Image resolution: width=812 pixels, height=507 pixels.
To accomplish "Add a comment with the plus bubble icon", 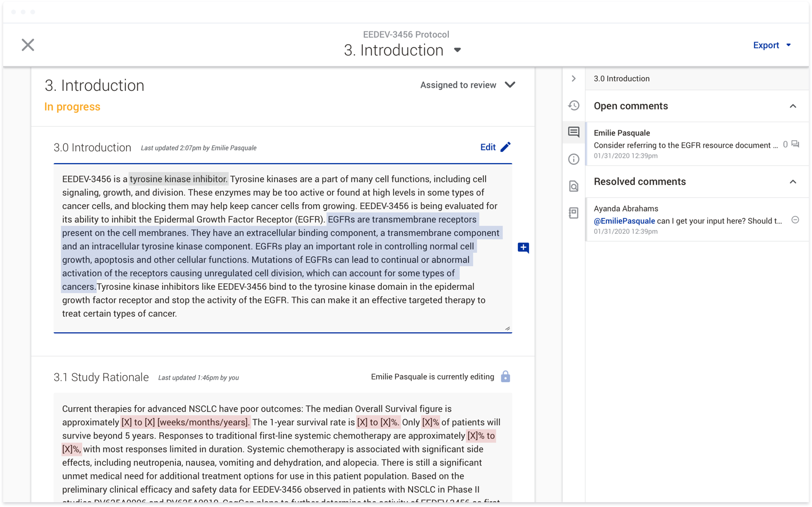I will [x=523, y=248].
